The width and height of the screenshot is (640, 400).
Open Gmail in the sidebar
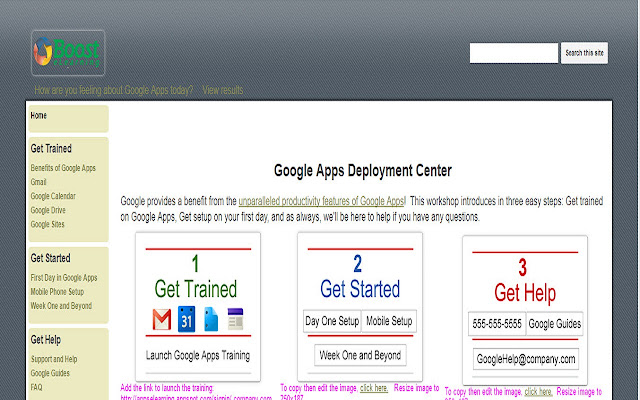tap(38, 182)
